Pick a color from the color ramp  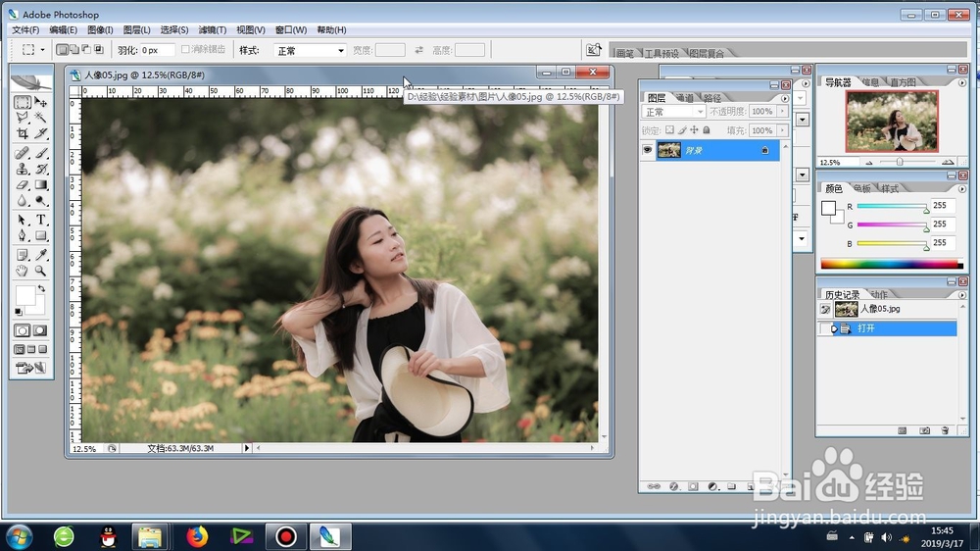point(892,264)
